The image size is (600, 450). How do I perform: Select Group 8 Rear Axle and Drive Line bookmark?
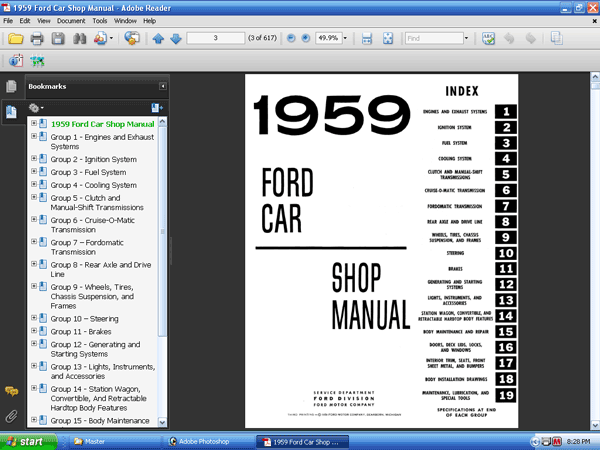[x=101, y=269]
